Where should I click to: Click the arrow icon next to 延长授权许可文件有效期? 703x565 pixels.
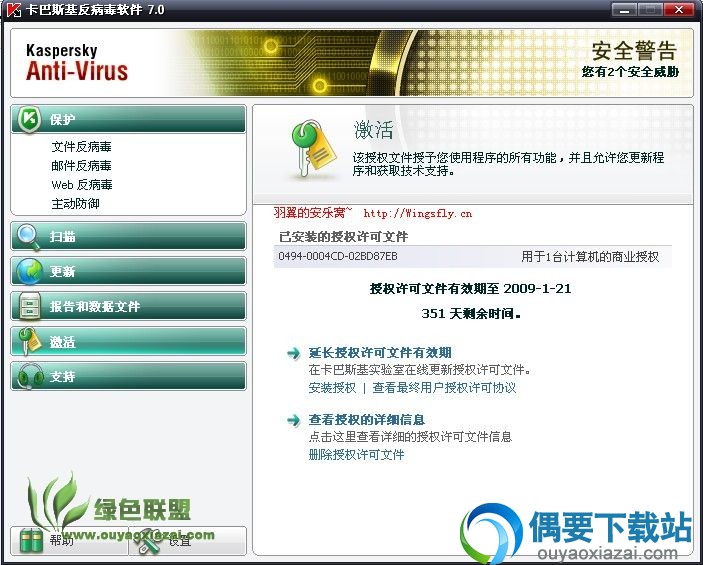294,353
